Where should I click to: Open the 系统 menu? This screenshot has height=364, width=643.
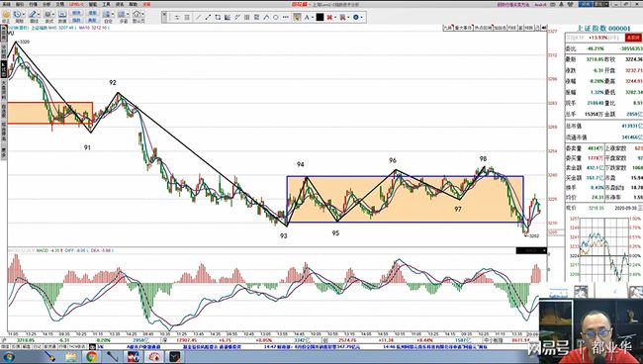point(7,4)
